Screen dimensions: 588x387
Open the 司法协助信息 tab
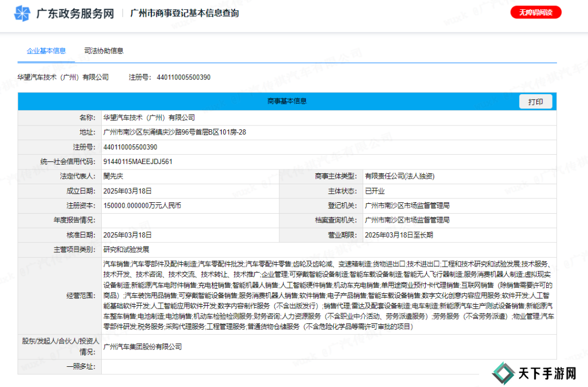pos(103,51)
